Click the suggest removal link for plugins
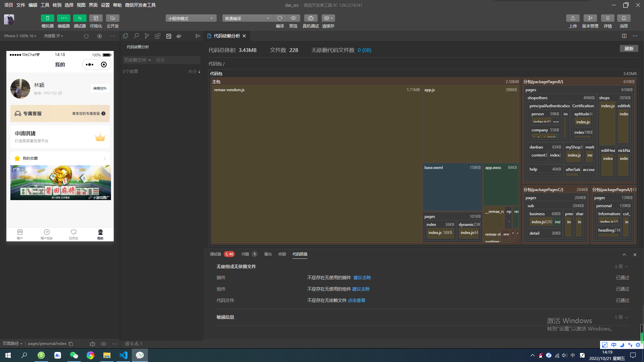 coord(362,278)
